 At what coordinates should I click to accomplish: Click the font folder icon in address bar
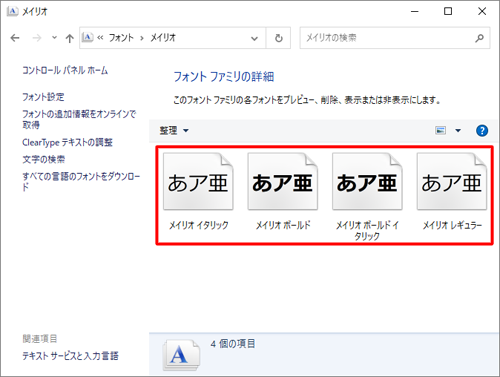[x=87, y=37]
